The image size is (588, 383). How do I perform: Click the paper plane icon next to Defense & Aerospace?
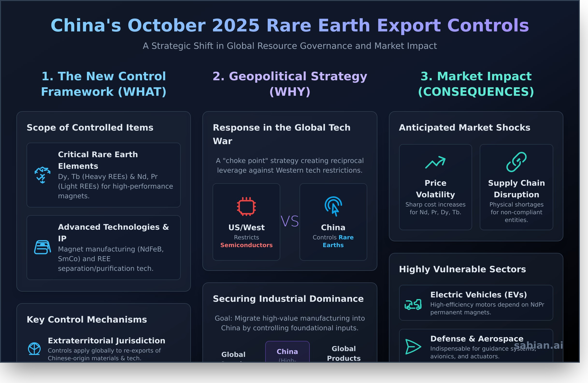pos(413,347)
